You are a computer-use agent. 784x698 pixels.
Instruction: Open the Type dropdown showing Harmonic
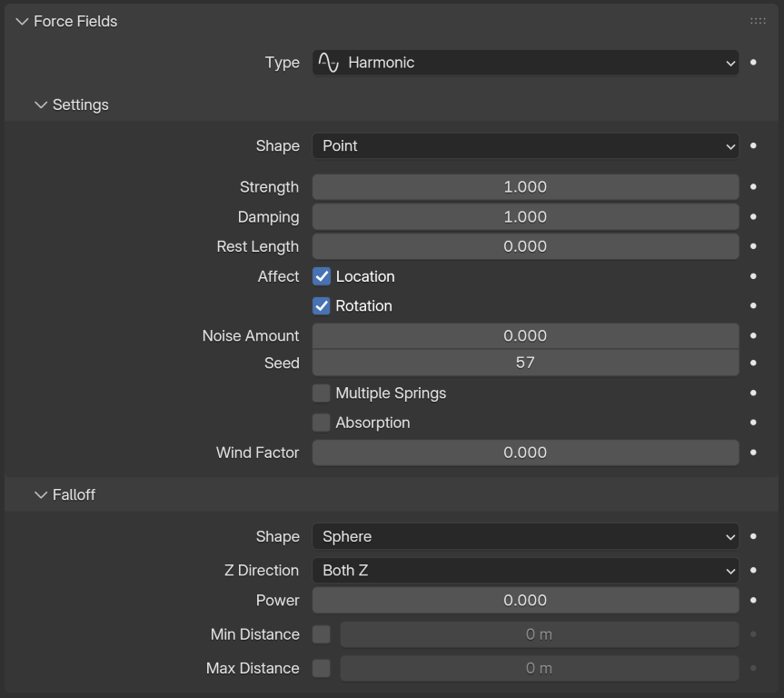[525, 63]
